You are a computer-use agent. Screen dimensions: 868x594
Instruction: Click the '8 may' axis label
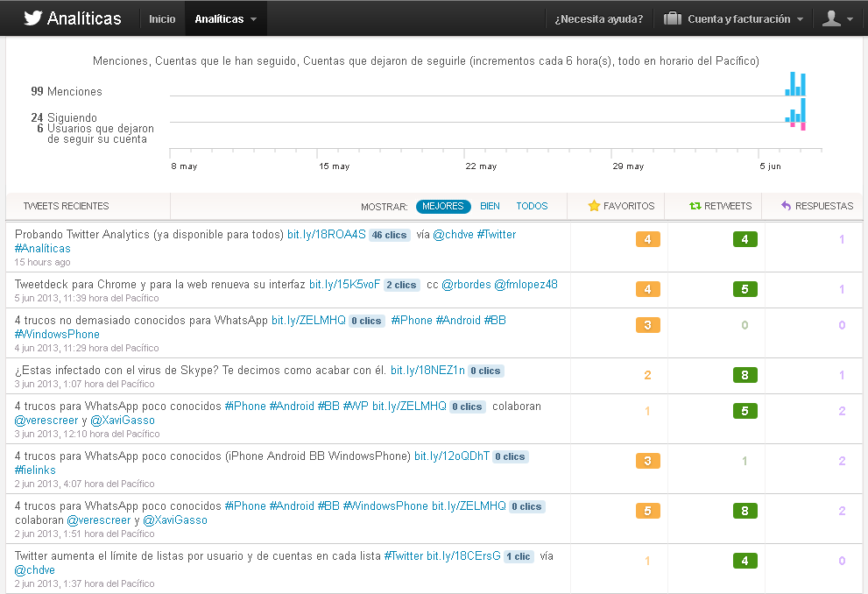(184, 166)
